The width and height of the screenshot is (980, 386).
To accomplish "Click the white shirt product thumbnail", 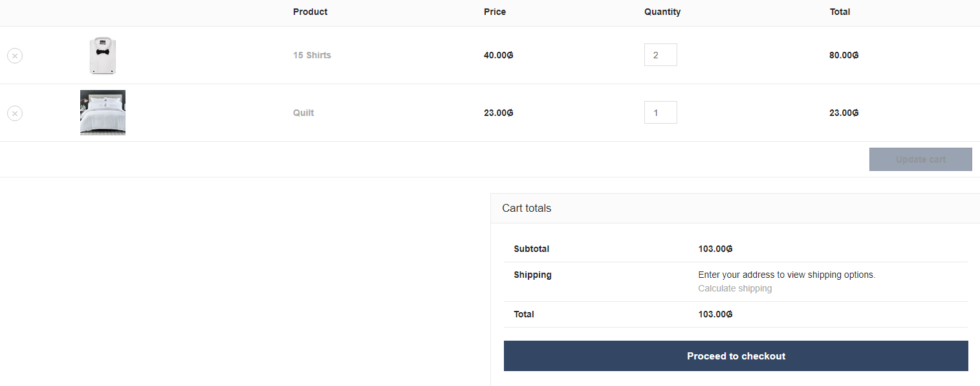I will (x=103, y=56).
